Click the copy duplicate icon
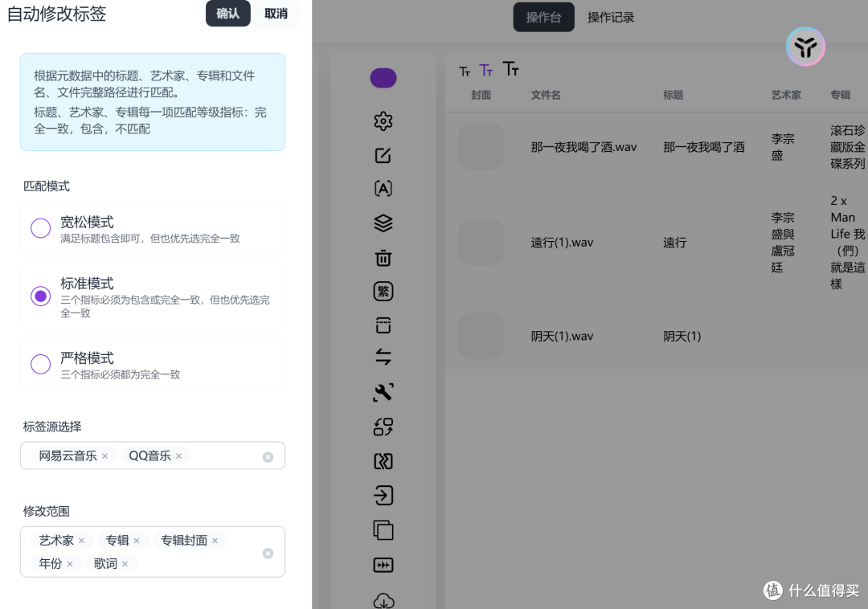Image resolution: width=868 pixels, height=609 pixels. [383, 530]
